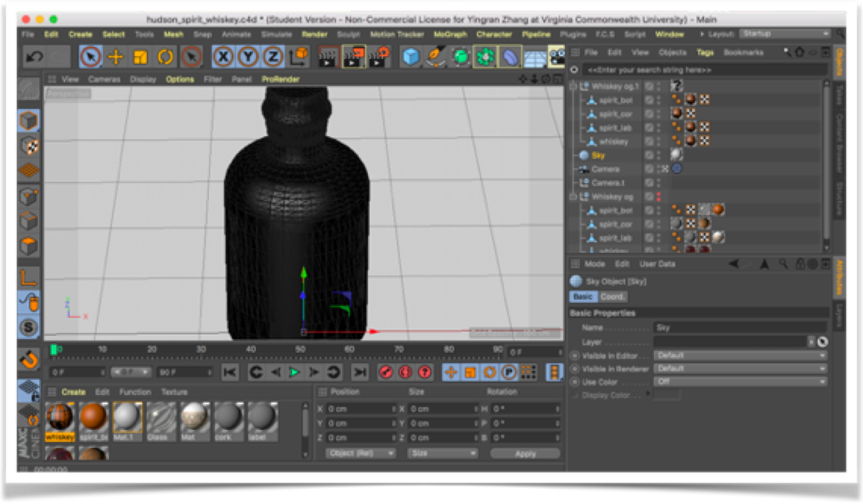Open the User Data menu
This screenshot has width=863, height=504.
pos(657,264)
